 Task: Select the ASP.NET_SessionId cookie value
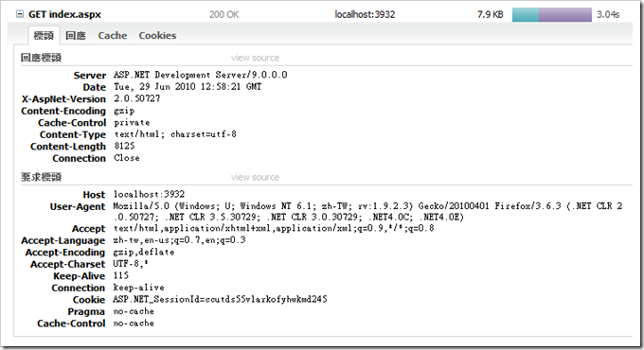[220, 299]
